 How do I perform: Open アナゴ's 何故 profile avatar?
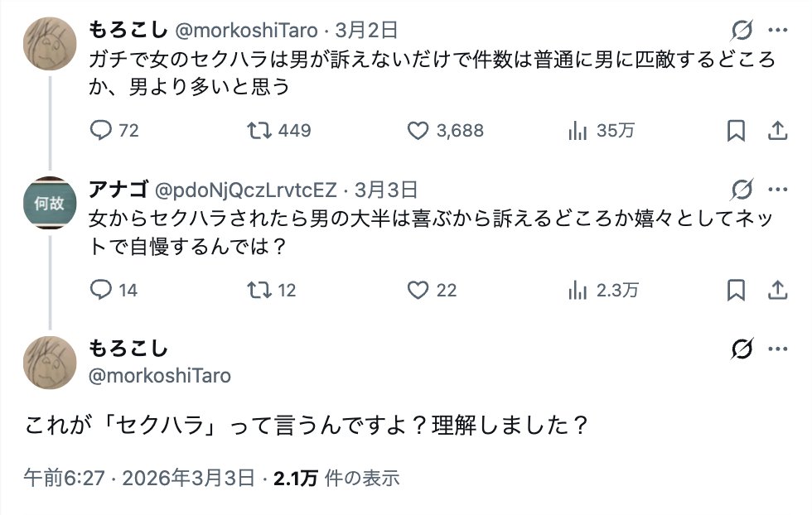50,204
